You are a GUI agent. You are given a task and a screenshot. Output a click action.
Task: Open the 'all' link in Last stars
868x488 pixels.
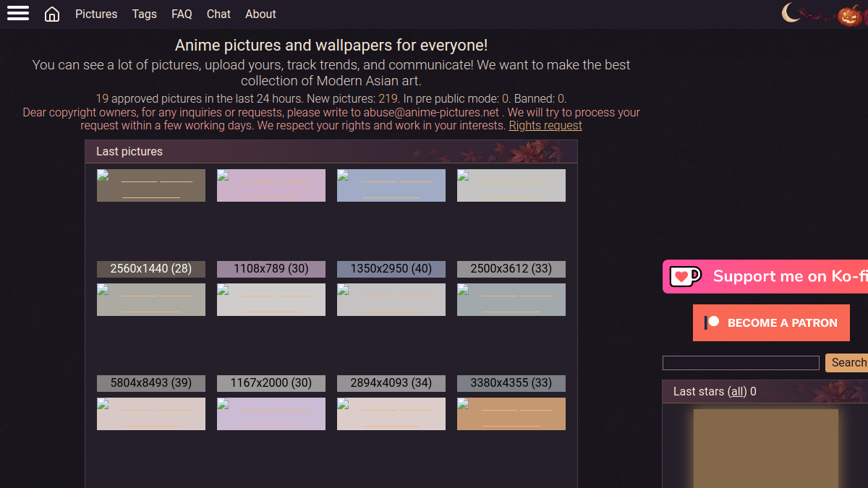(737, 391)
